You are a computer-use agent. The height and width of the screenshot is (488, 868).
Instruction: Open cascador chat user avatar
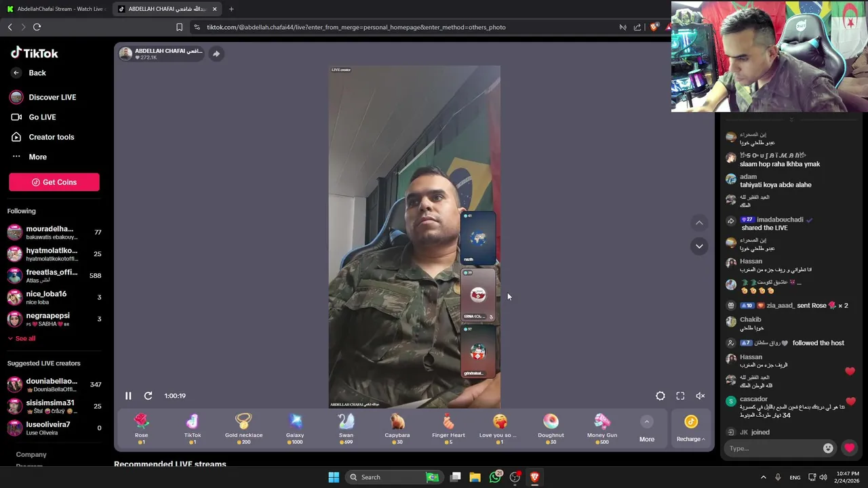pos(730,401)
